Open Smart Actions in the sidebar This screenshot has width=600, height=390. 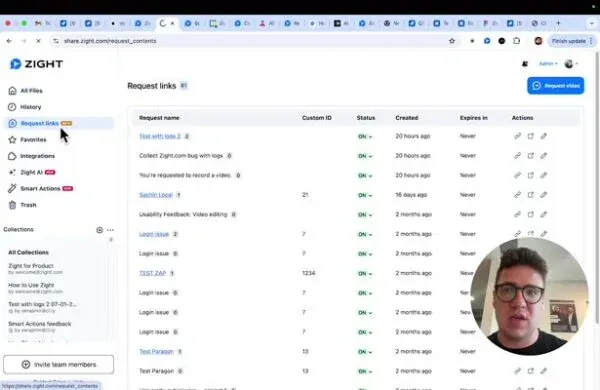click(40, 189)
